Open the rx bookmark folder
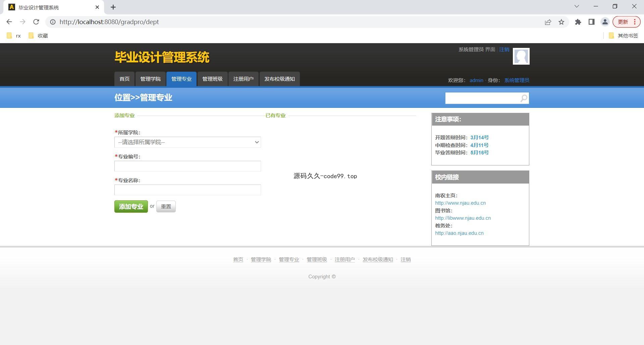644x345 pixels. [14, 36]
